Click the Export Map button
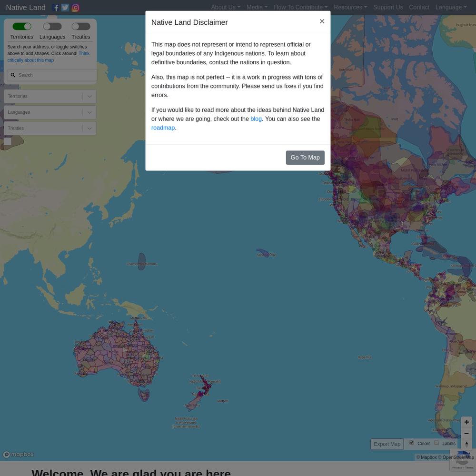This screenshot has height=476, width=476. point(387,444)
